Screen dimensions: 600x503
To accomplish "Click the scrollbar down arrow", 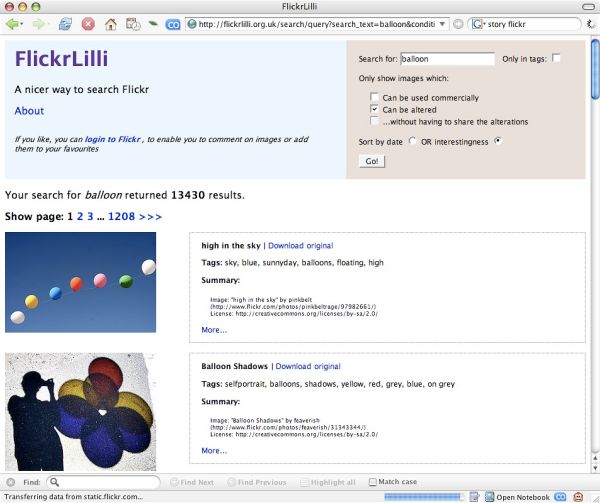I will tap(595, 467).
